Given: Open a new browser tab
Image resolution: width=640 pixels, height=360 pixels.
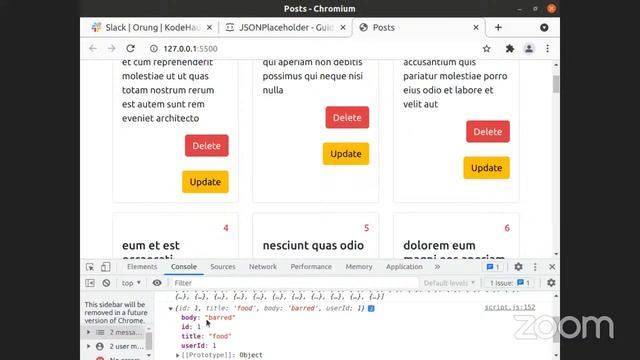Looking at the screenshot, I should (498, 27).
